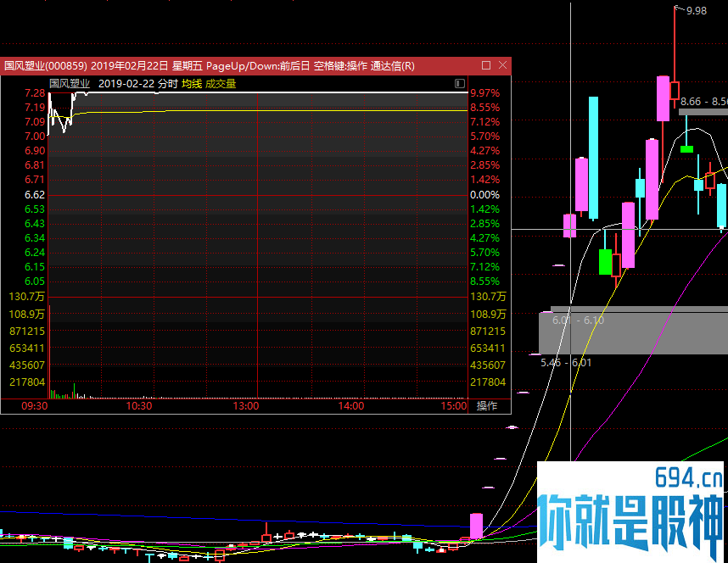The height and width of the screenshot is (563, 728).
Task: Click the 7.28 price on the left axis
Action: point(35,93)
